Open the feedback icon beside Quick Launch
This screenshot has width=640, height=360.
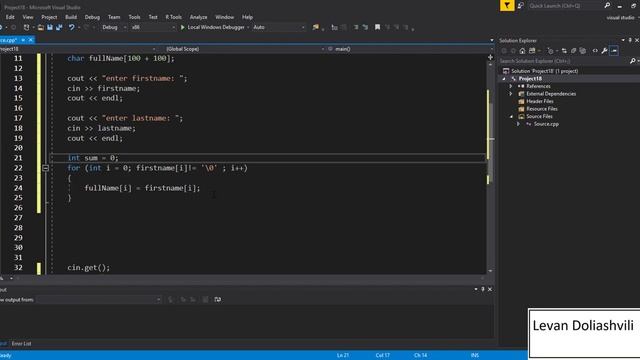coord(520,6)
